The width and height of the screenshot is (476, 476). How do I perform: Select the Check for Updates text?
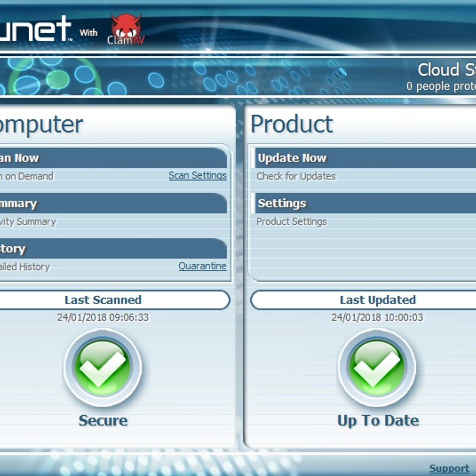[x=296, y=176]
